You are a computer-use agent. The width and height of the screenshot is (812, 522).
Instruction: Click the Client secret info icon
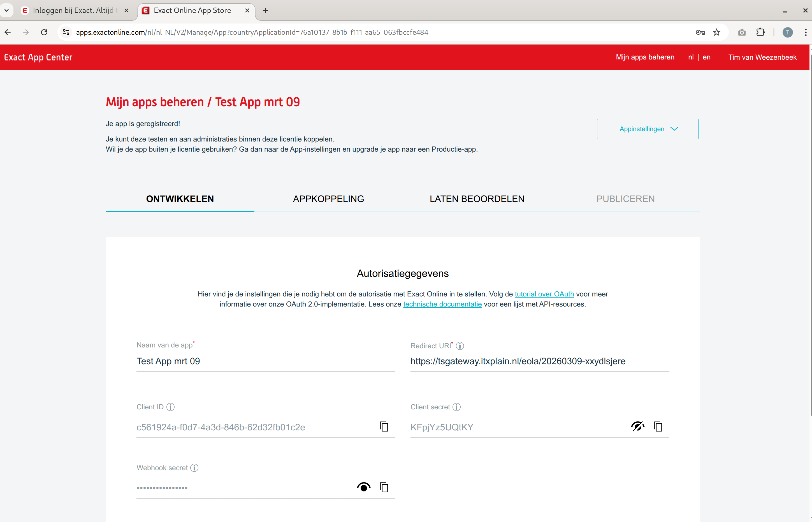(456, 407)
